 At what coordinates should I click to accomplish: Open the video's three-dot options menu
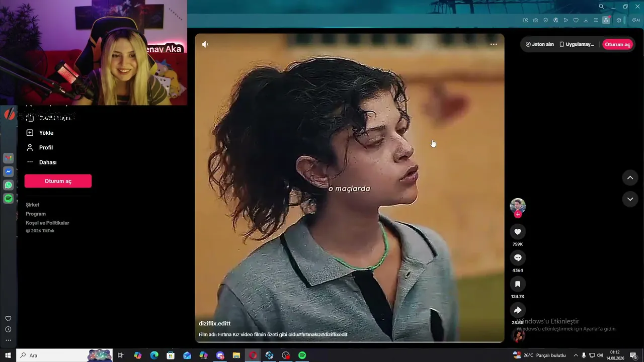pos(494,44)
